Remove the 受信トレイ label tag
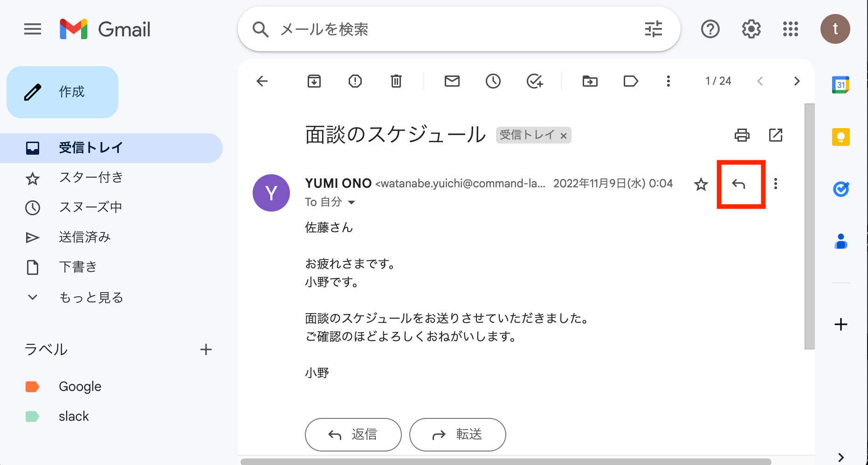Viewport: 868px width, 465px height. pyautogui.click(x=564, y=136)
